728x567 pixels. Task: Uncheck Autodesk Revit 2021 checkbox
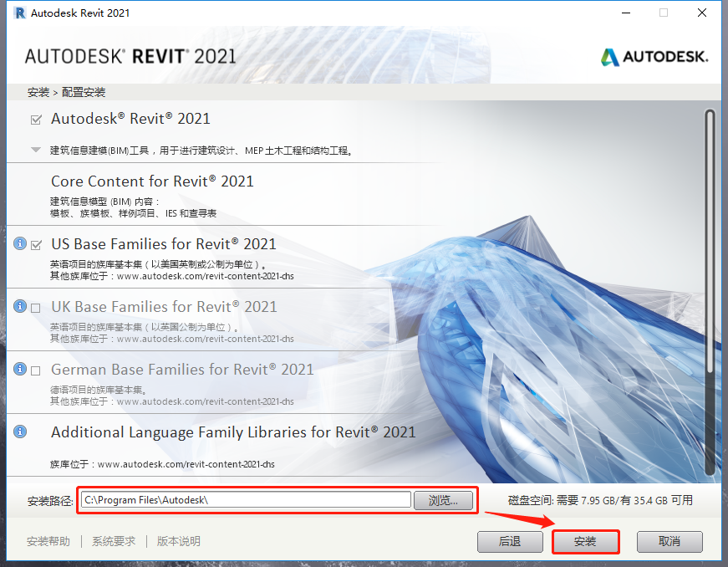[x=36, y=120]
